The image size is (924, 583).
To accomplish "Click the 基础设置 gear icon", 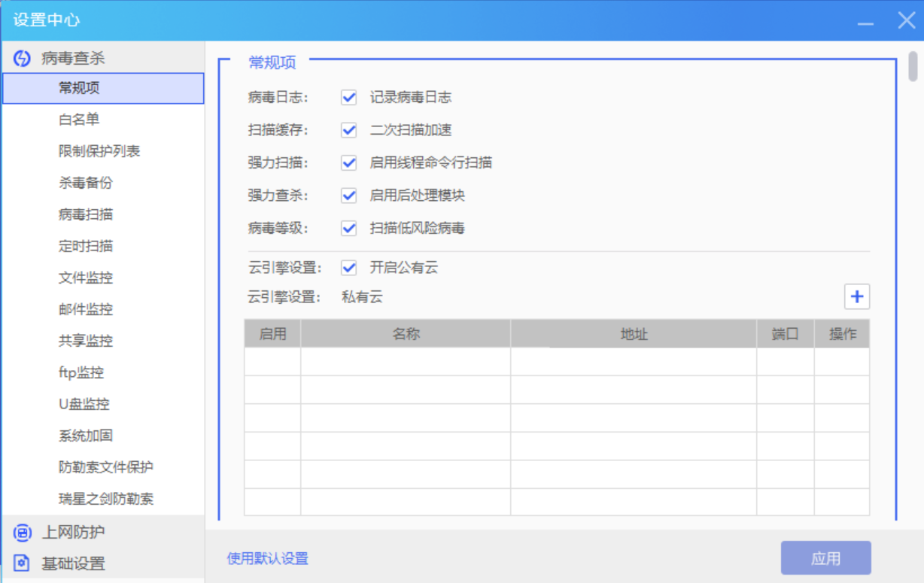I will click(22, 563).
